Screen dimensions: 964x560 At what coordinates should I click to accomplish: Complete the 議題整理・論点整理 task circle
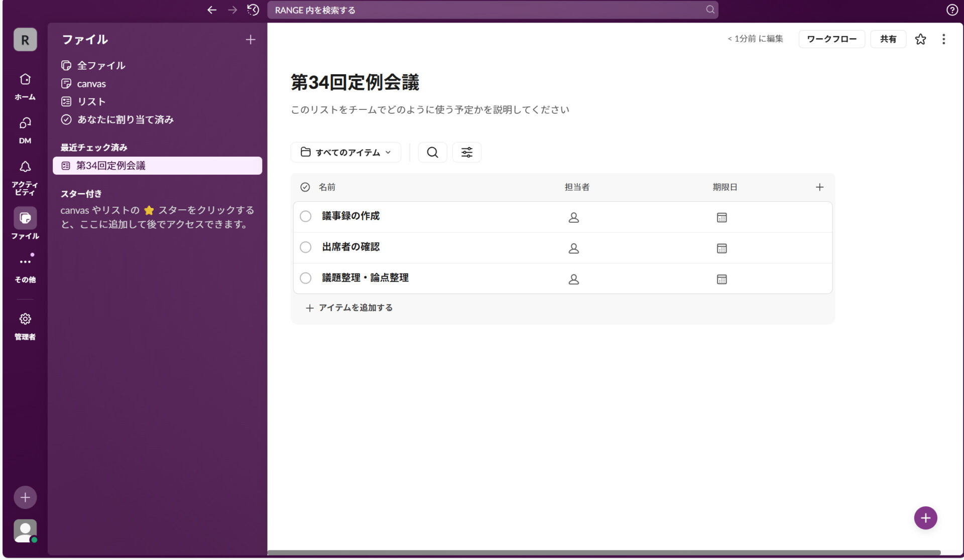pos(305,278)
